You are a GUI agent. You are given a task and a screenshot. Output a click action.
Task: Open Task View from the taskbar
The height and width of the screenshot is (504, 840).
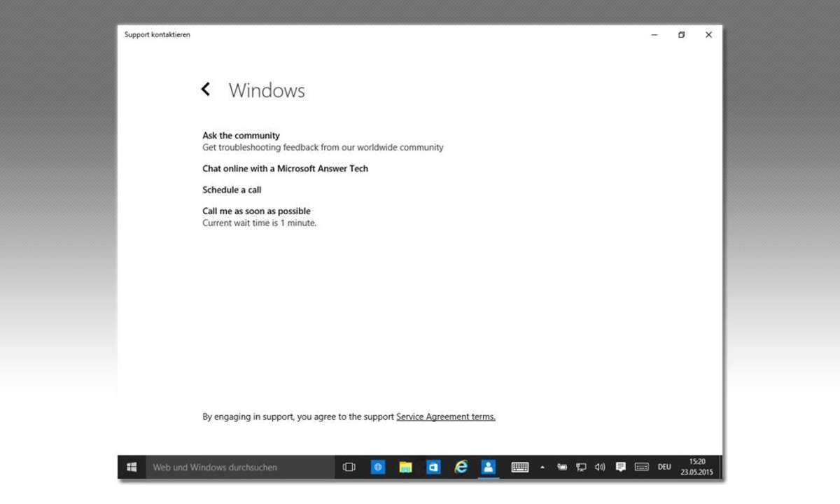click(x=349, y=467)
